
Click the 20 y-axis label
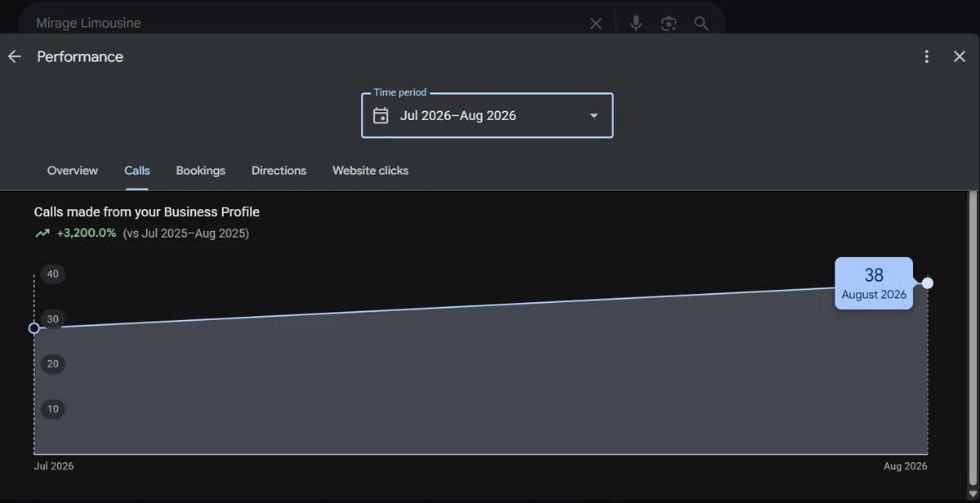53,364
